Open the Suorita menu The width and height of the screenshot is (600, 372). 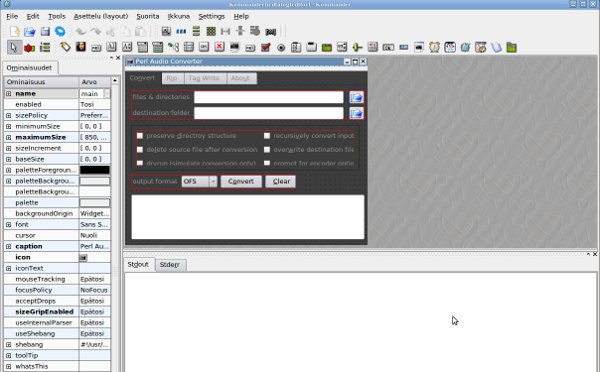[x=148, y=16]
